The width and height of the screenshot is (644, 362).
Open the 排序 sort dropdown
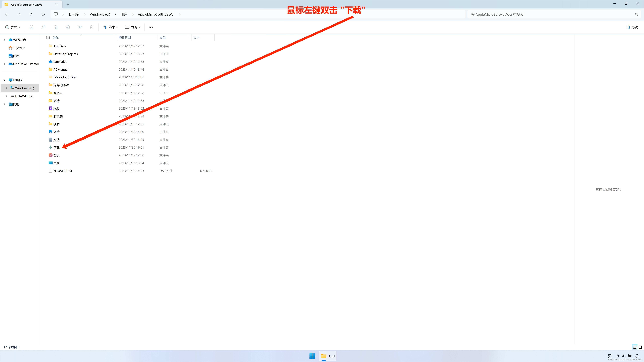click(x=110, y=27)
